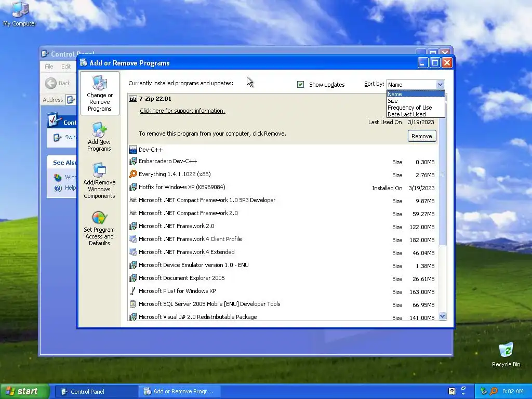The height and width of the screenshot is (399, 532).
Task: Open Edit menu in Control Panel
Action: (x=66, y=66)
